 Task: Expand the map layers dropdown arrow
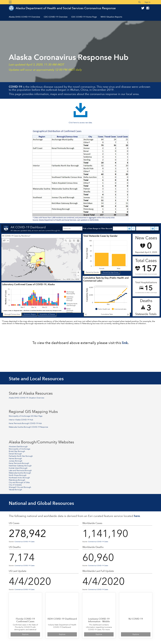(8, 240)
